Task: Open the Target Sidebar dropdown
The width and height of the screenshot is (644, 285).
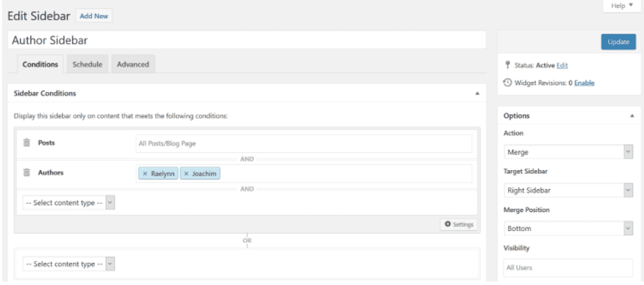Action: (x=568, y=190)
